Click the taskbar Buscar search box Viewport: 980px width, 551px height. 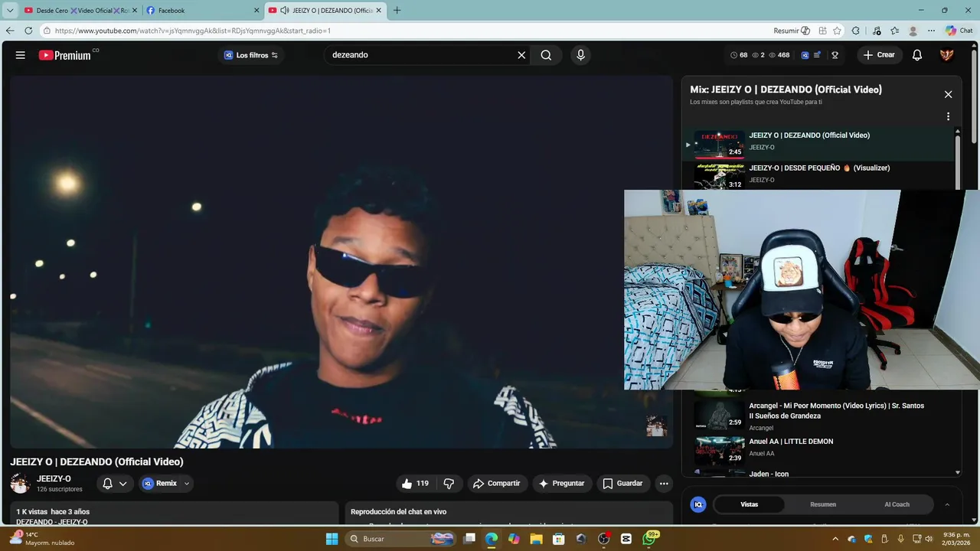(401, 539)
